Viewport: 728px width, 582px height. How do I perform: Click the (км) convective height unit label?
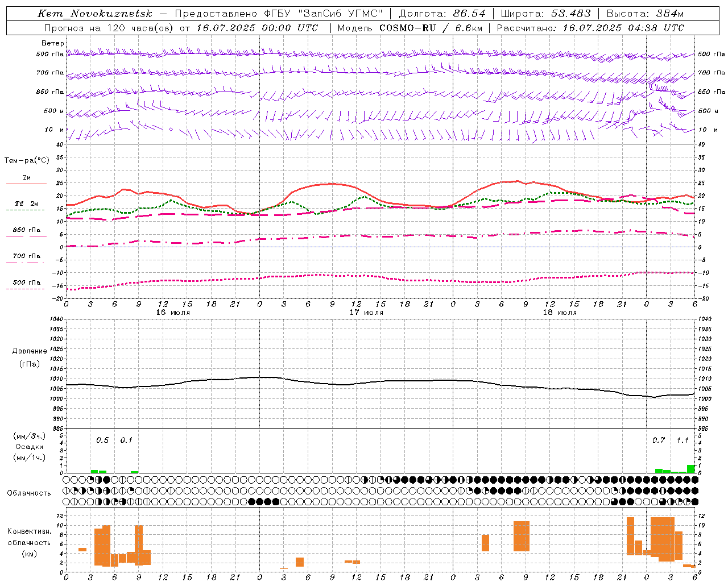30,554
